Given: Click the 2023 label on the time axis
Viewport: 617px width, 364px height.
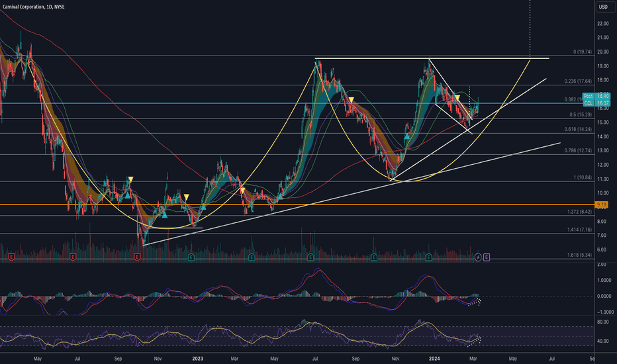Looking at the screenshot, I should coord(197,359).
